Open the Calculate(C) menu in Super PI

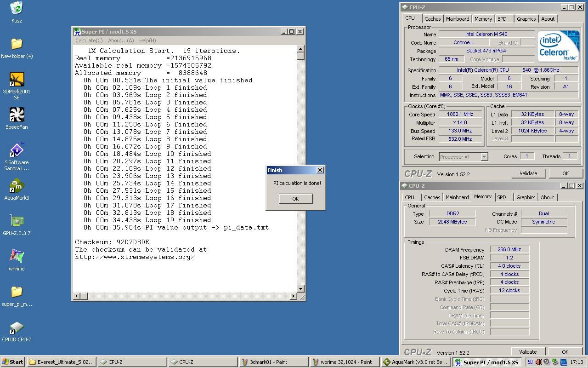click(x=89, y=40)
